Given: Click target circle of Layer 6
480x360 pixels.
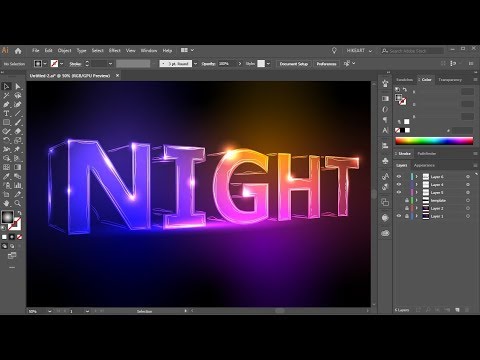Looking at the screenshot, I should pyautogui.click(x=468, y=177).
